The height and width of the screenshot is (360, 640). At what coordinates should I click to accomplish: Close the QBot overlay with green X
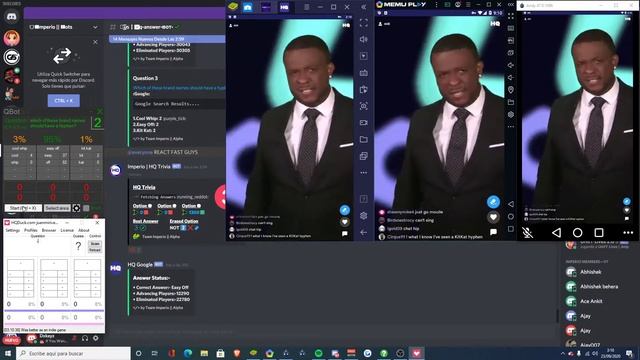point(99,111)
